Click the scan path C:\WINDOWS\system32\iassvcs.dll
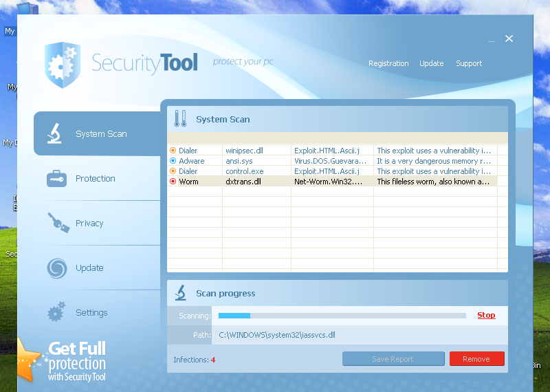 coord(277,335)
